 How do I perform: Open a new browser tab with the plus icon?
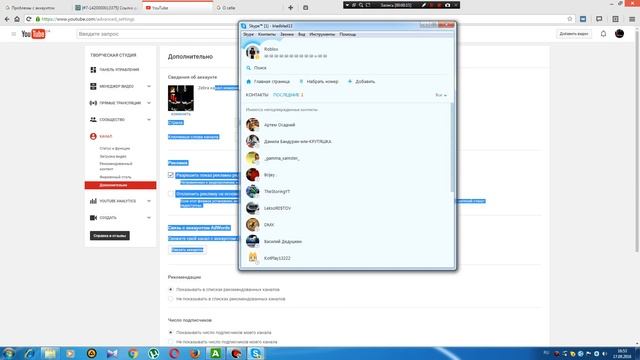pos(291,7)
